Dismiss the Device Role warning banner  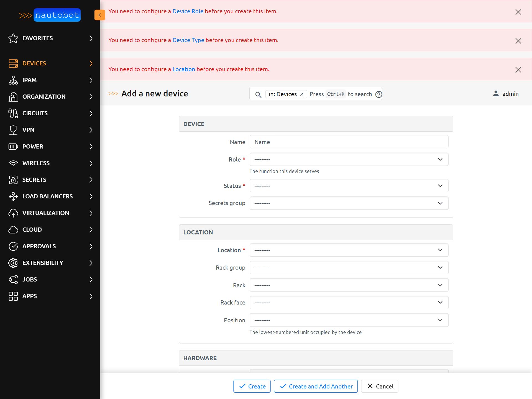pyautogui.click(x=518, y=12)
